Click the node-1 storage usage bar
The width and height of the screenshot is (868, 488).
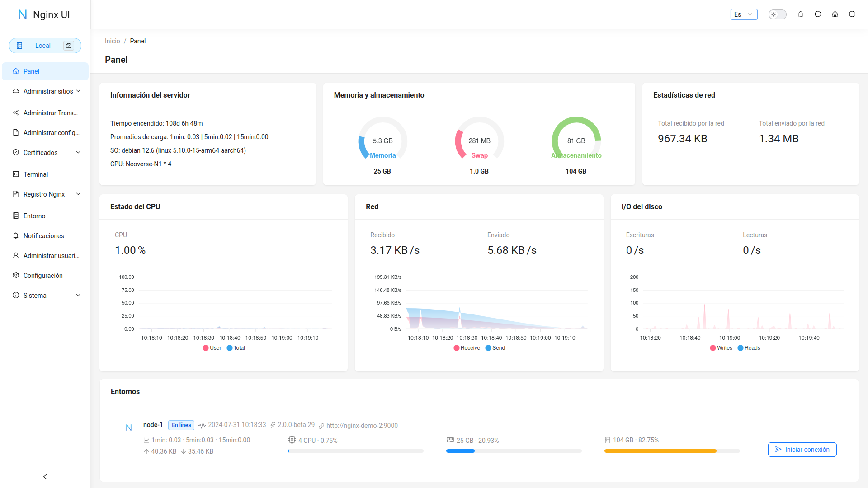point(671,451)
